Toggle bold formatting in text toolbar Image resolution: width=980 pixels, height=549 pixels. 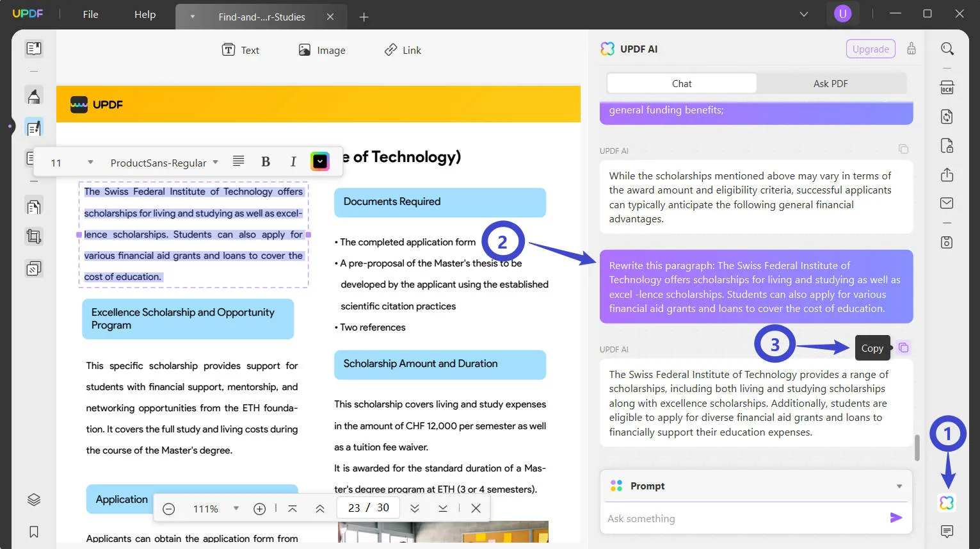[x=266, y=162]
